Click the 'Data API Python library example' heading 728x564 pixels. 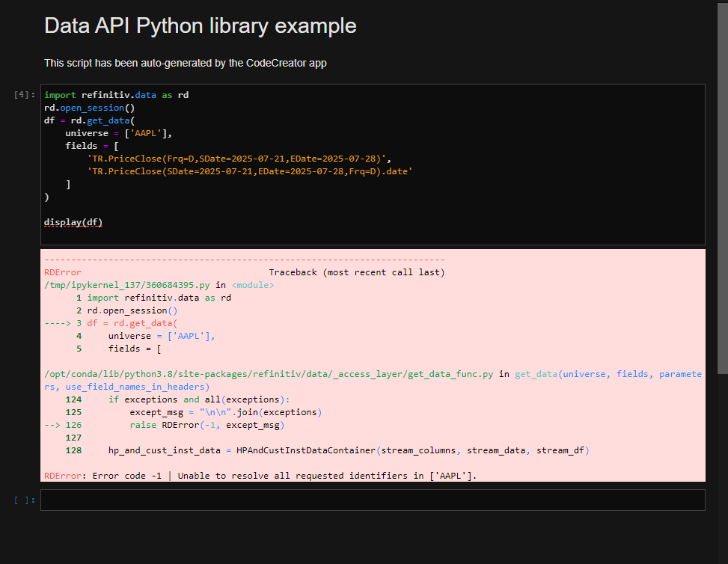tap(200, 25)
